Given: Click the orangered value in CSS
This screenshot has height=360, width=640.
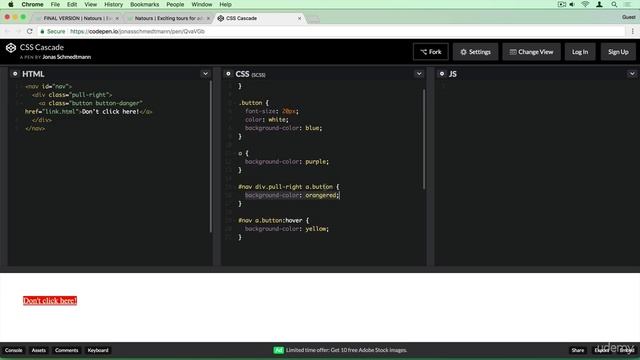Looking at the screenshot, I should click(321, 196).
